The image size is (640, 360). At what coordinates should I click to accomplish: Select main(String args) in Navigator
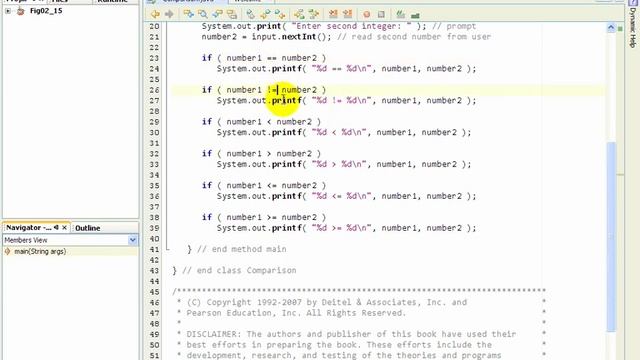(40, 251)
